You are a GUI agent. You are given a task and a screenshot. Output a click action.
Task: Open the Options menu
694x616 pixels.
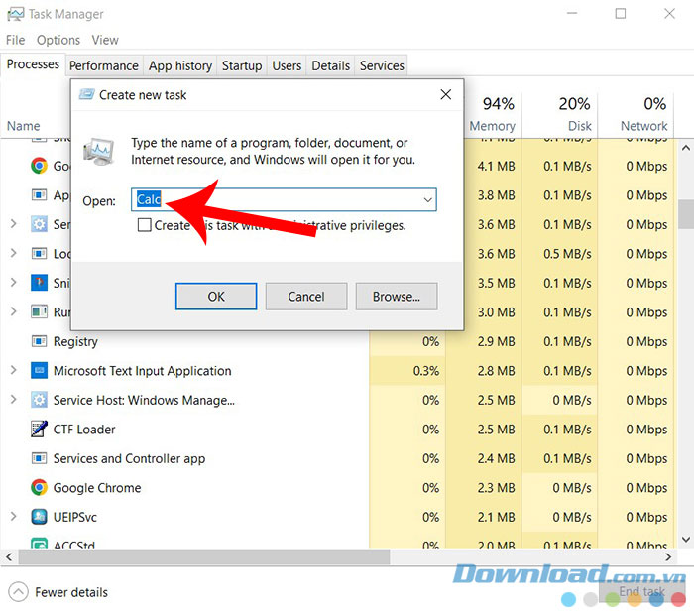click(x=58, y=40)
